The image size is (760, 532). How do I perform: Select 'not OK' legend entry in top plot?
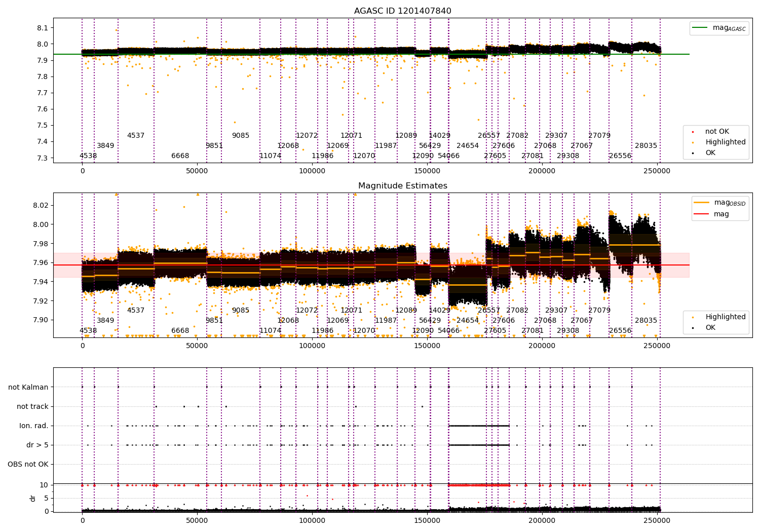pyautogui.click(x=711, y=132)
